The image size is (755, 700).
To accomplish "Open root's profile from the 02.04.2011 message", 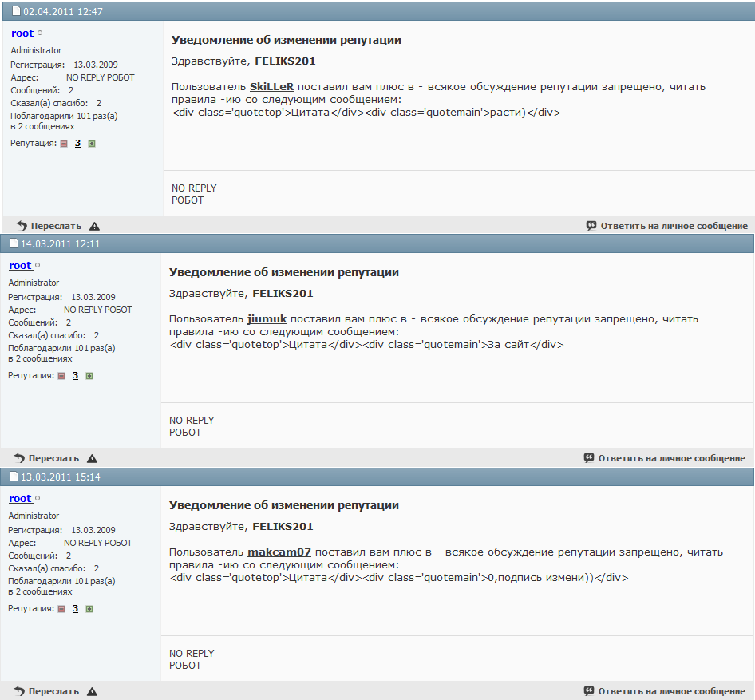I will (x=22, y=34).
